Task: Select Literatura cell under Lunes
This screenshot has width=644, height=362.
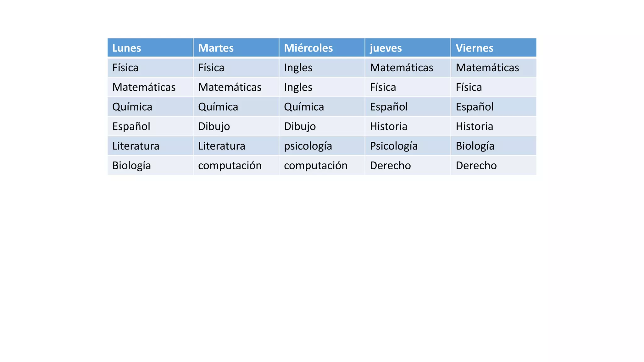Action: click(136, 146)
